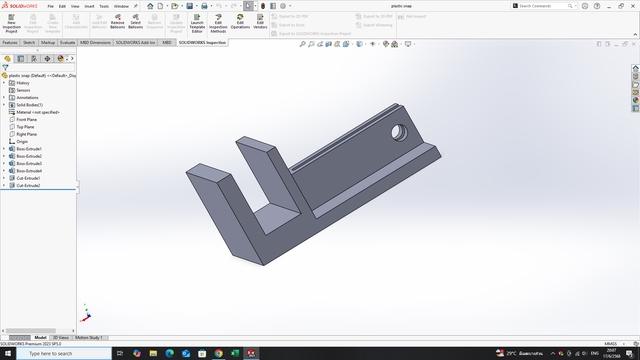
Task: Click the tree horizontal scrollbar
Action: [x=31, y=331]
